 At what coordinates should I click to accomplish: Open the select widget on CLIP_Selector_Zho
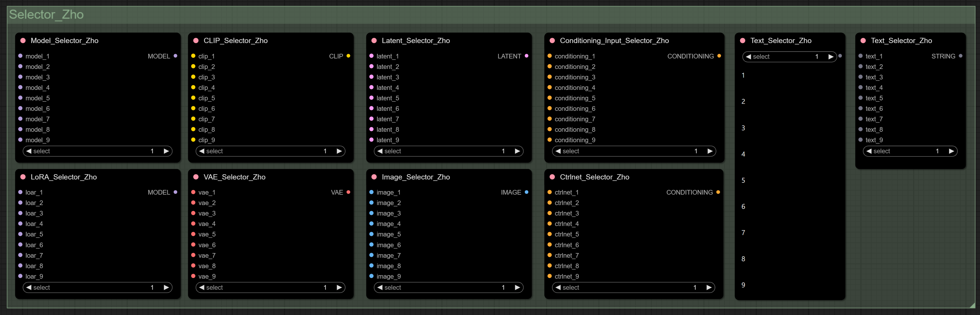[x=270, y=151]
